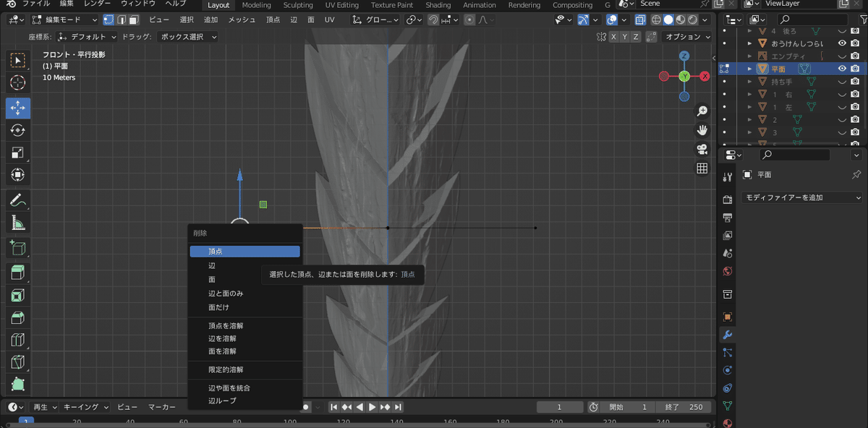The image size is (868, 428).
Task: Click the outliner search field
Action: tap(812, 20)
